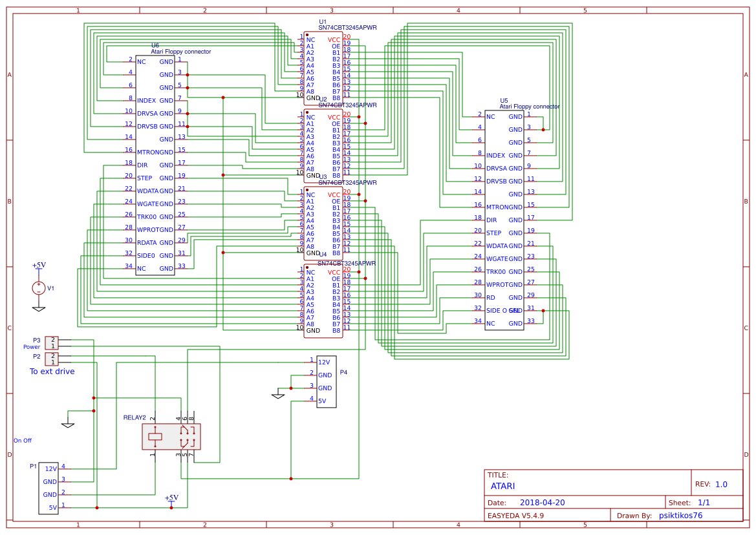Select power connector P1 with 12V pin
Image resolution: width=756 pixels, height=535 pixels.
coord(49,488)
